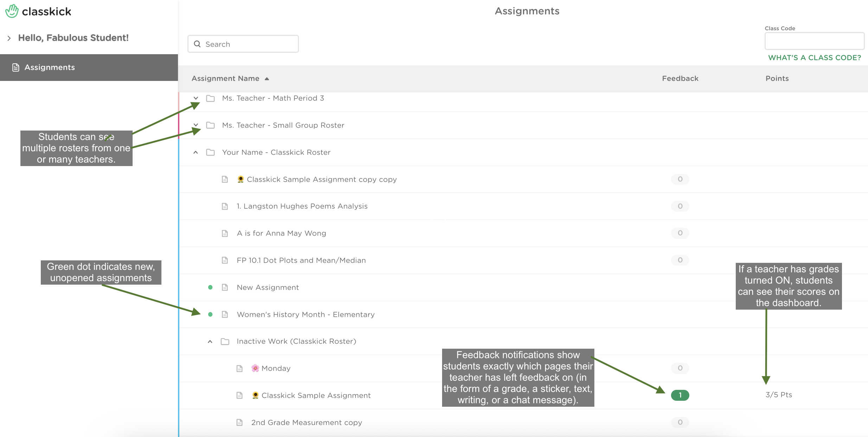Click the document icon for Langston Hughes Poems Analysis
868x437 pixels.
click(x=225, y=206)
